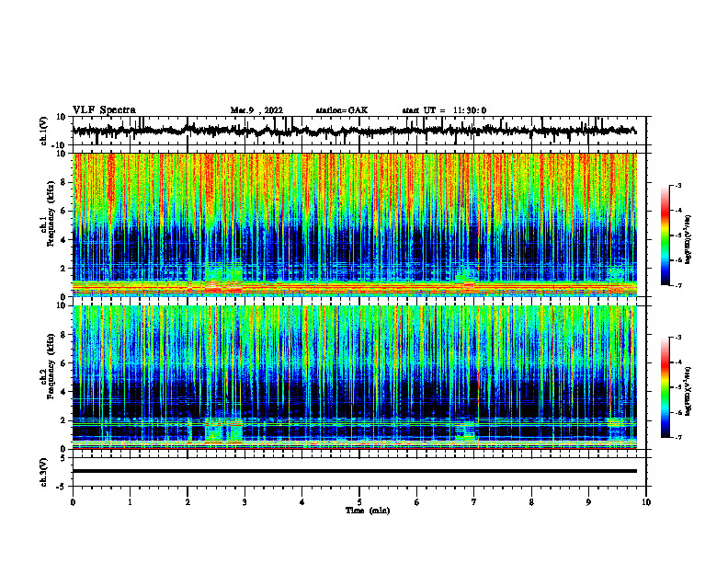Viewport: 728px width, 563px height.
Task: Click time axis tick label "6"
Action: tap(417, 502)
